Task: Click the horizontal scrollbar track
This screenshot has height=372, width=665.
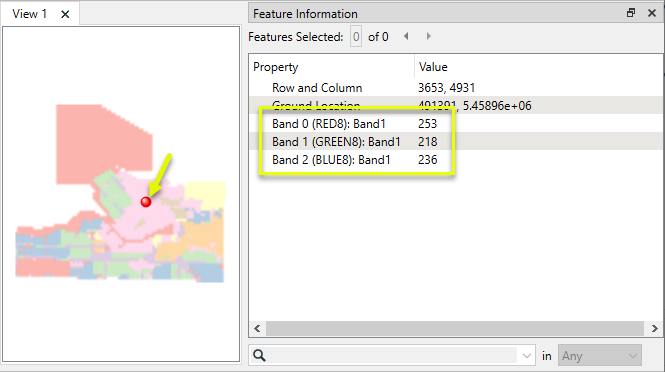Action: pyautogui.click(x=455, y=328)
